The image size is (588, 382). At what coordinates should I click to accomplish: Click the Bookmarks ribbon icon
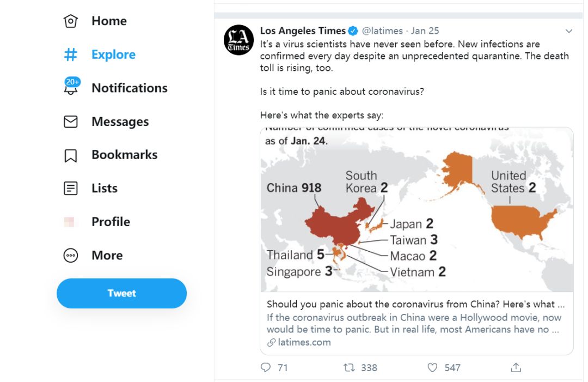[70, 155]
